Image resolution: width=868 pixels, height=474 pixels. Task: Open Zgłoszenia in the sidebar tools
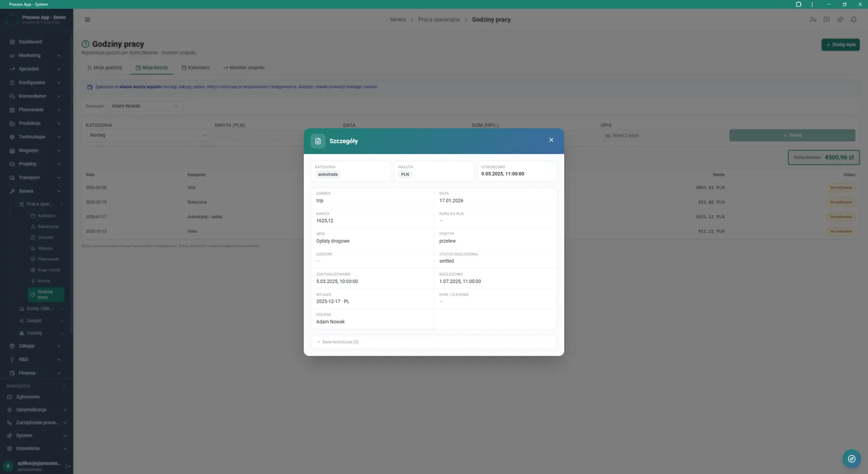click(x=28, y=397)
